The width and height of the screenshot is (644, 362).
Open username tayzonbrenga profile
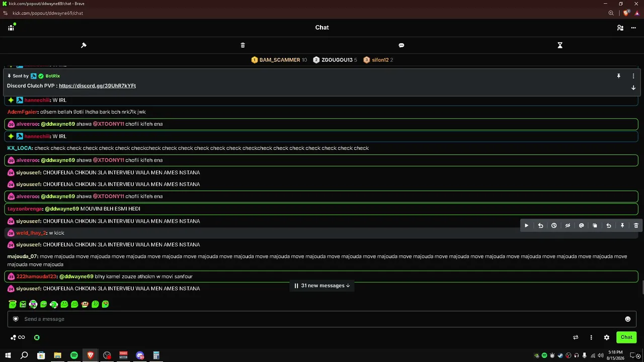click(25, 209)
